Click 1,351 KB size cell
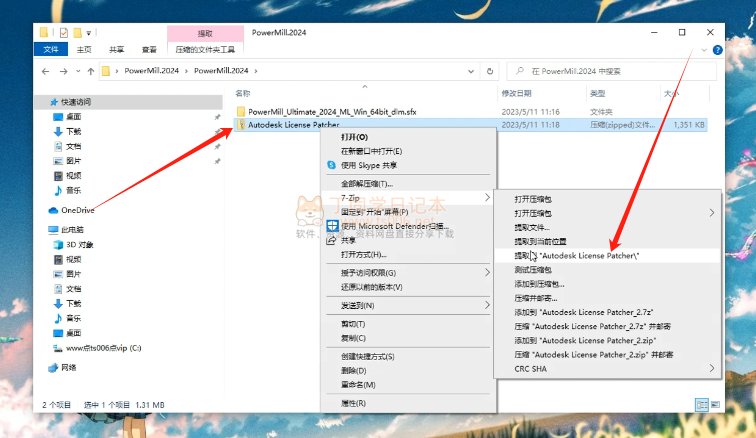Viewport: 756px width, 438px height. tap(689, 124)
